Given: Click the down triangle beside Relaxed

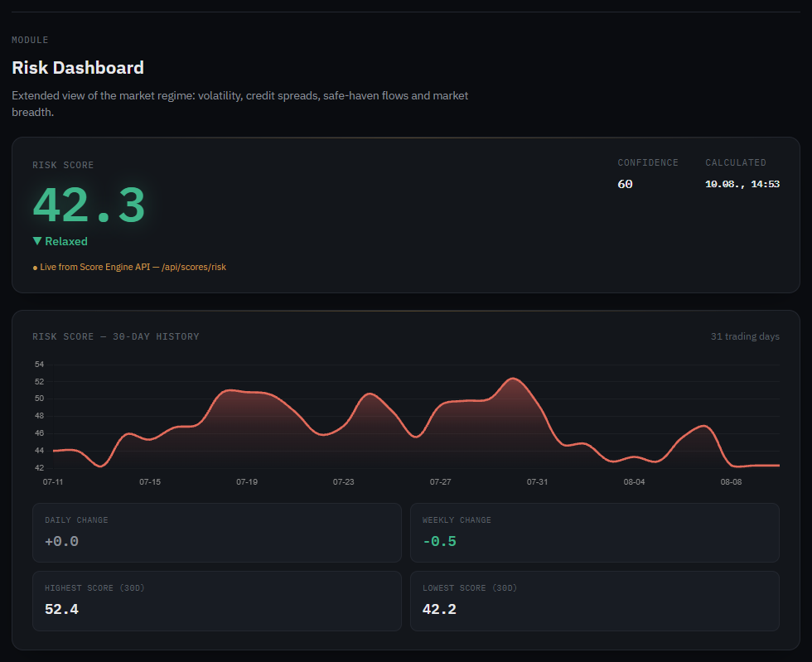Looking at the screenshot, I should (x=37, y=241).
